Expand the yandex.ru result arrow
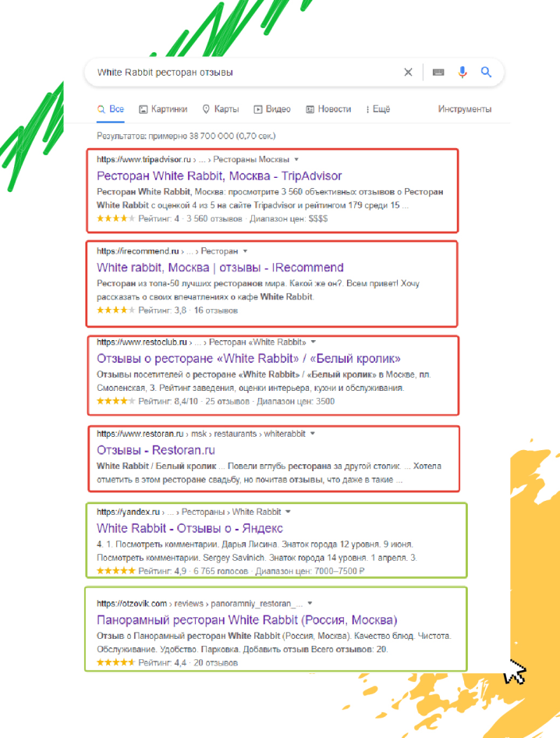 (288, 512)
